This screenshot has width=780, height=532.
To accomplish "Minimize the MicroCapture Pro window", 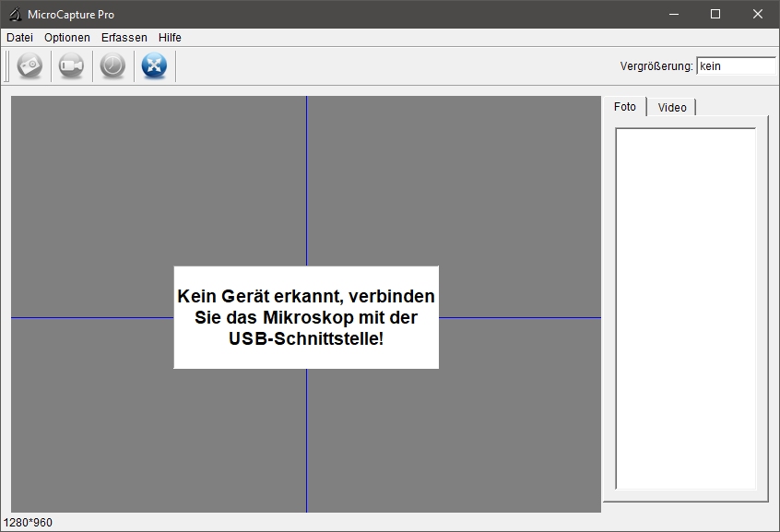I will point(674,15).
